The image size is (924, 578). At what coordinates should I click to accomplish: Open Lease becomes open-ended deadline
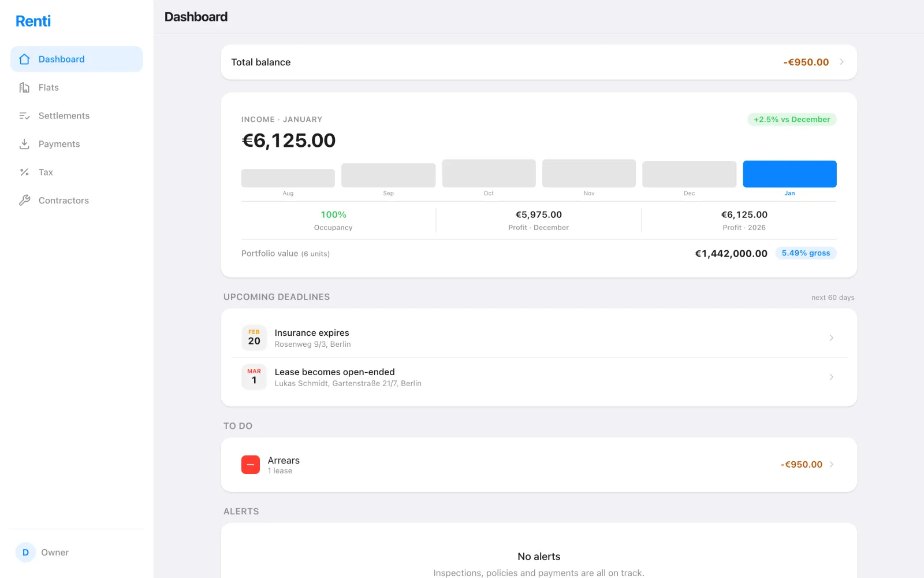click(x=539, y=377)
